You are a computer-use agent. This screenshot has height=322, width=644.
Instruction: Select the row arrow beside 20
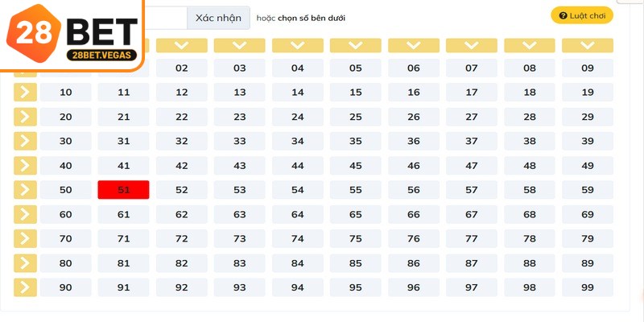[25, 117]
